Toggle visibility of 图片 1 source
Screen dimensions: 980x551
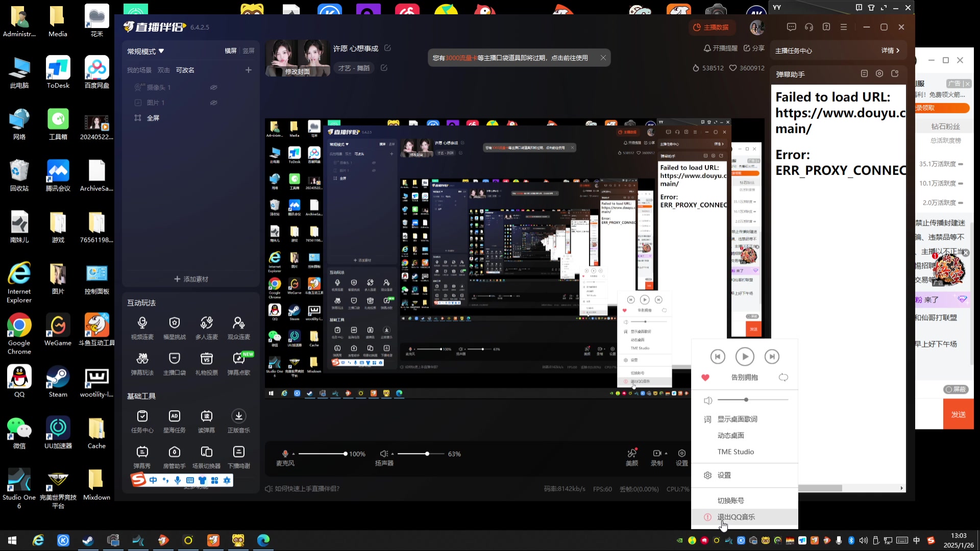pyautogui.click(x=214, y=103)
